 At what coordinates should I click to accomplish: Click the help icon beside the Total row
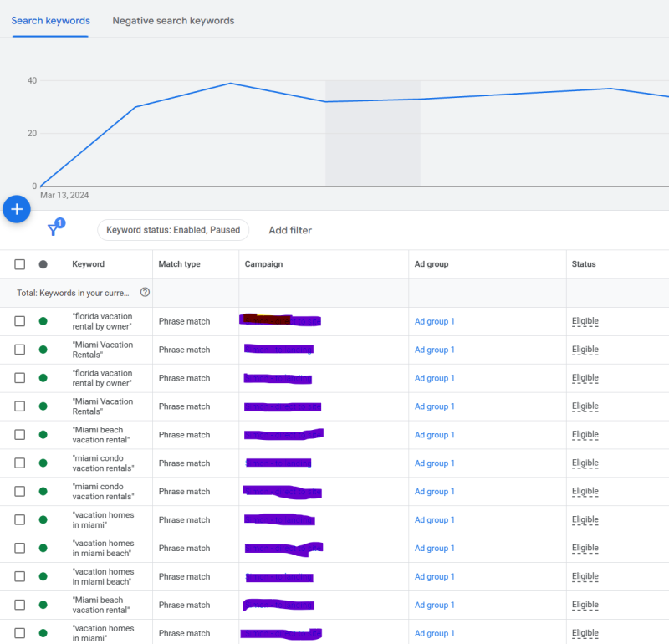click(145, 293)
